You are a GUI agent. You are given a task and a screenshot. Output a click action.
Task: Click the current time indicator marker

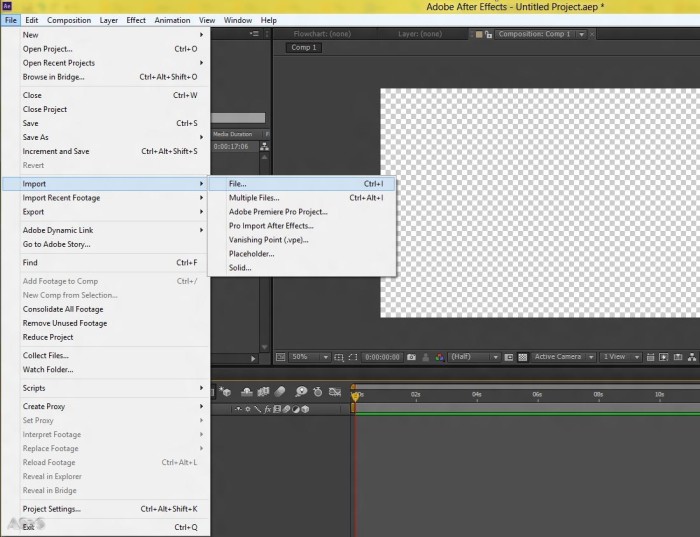(355, 395)
